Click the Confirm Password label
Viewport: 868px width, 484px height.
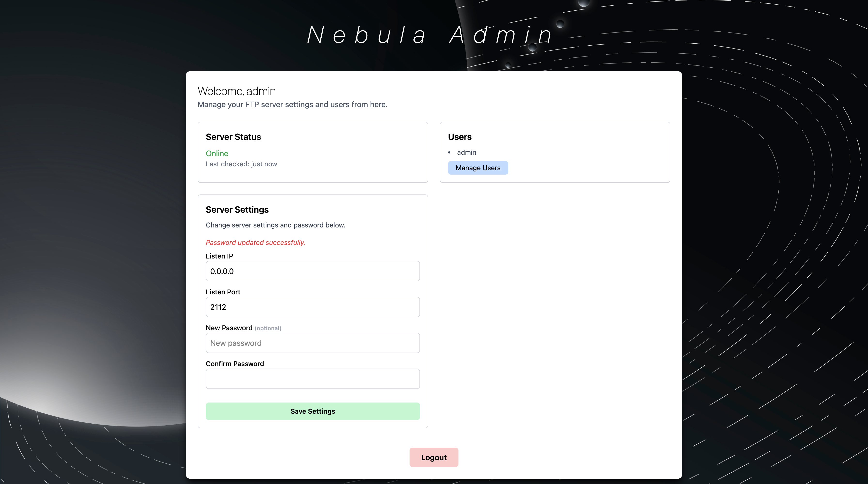[x=234, y=363]
